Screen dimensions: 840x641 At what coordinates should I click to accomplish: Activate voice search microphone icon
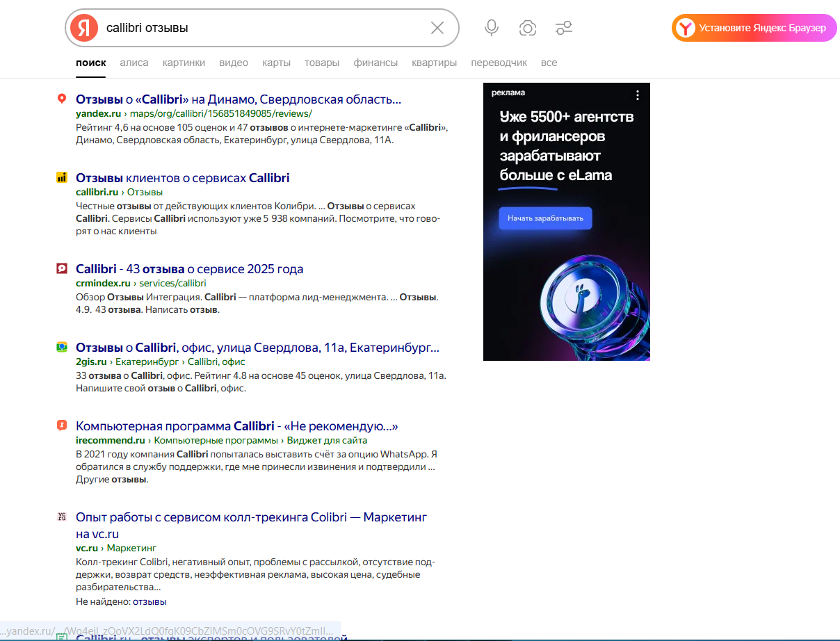[x=492, y=28]
